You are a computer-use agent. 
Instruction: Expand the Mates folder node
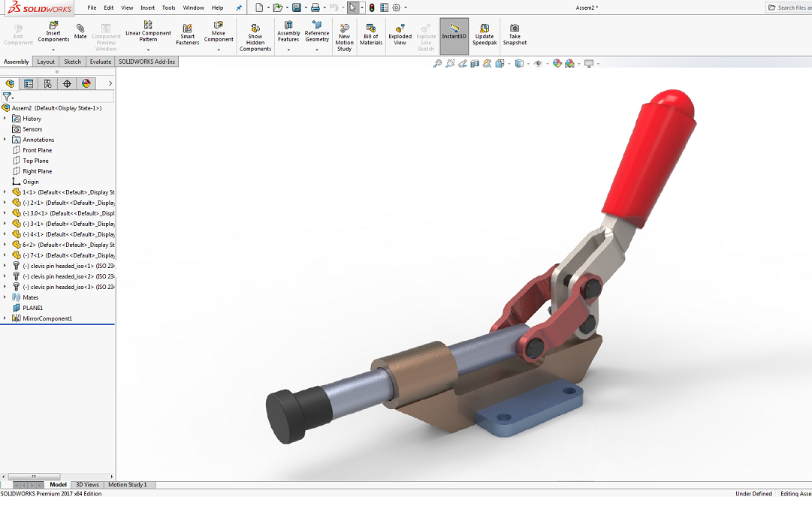(x=5, y=297)
